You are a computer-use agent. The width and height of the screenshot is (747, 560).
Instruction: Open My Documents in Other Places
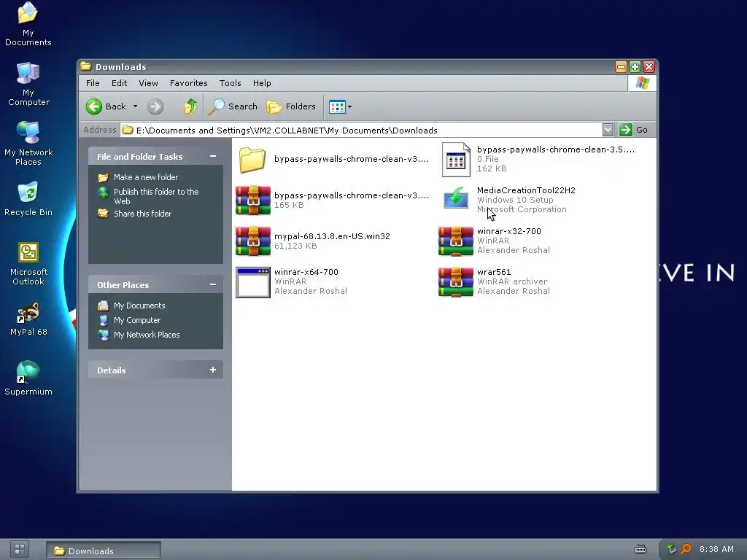139,306
